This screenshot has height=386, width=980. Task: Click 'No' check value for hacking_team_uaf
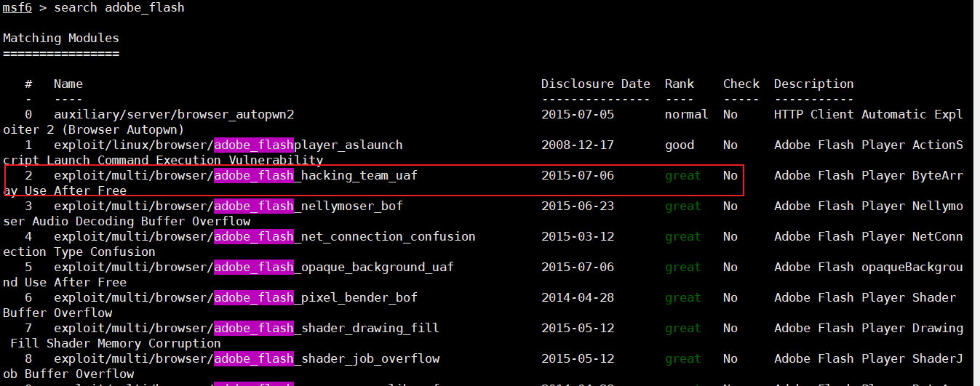coord(730,175)
